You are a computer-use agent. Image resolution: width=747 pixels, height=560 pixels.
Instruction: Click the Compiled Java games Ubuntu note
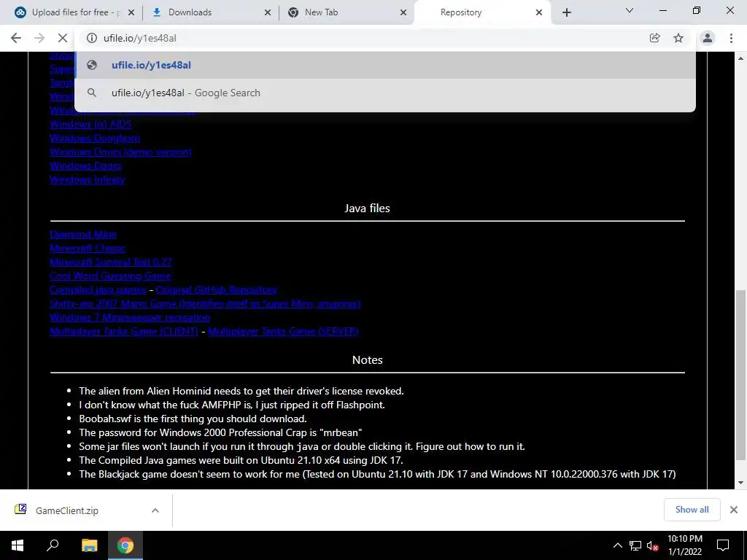241,461
